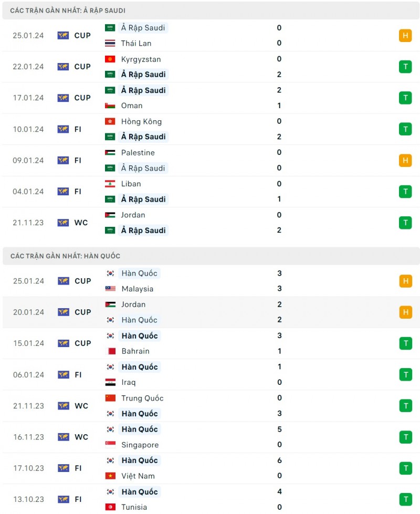
Task: Click the Malaysia flag icon
Action: coord(110,289)
